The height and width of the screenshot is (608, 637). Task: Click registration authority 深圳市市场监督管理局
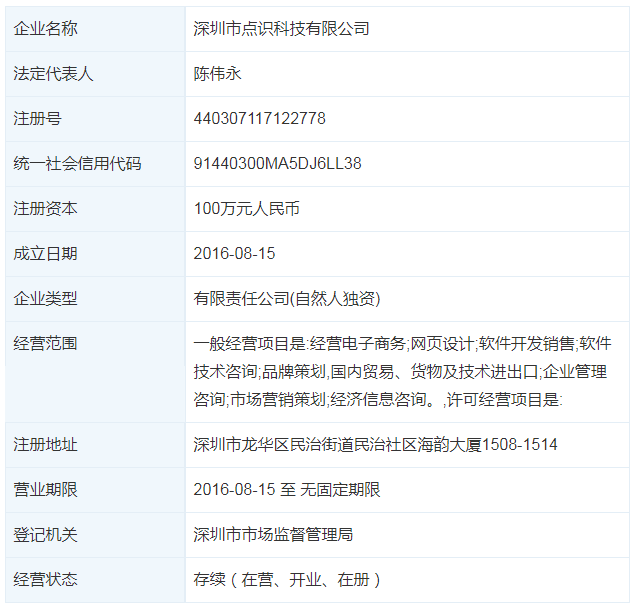[x=273, y=535]
